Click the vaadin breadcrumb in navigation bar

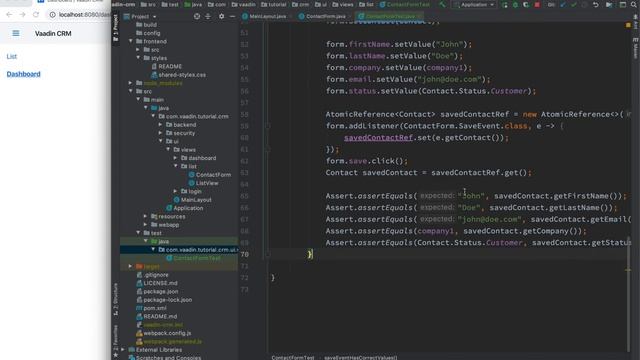[x=243, y=4]
